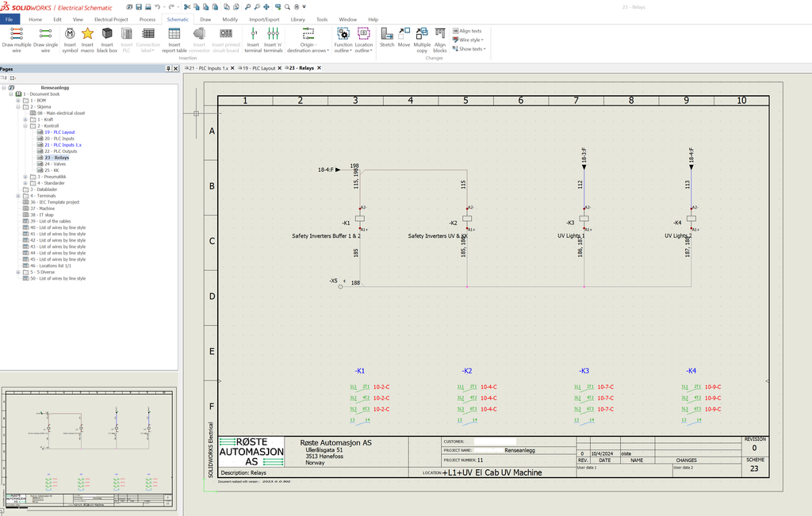The height and width of the screenshot is (516, 812).
Task: Select 20 - PLC Inputs page in tree
Action: 59,139
